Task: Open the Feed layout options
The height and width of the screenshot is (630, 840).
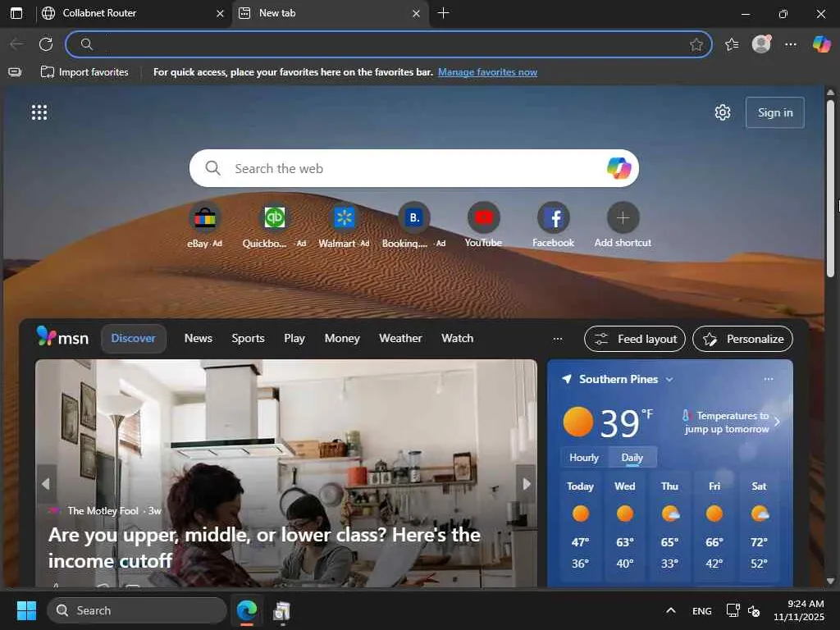Action: coord(634,339)
